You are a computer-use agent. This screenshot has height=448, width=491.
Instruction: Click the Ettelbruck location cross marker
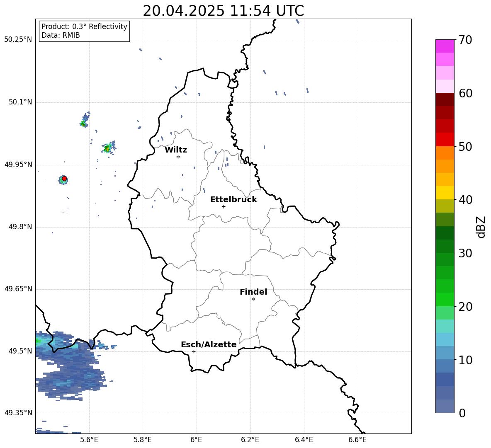(224, 206)
